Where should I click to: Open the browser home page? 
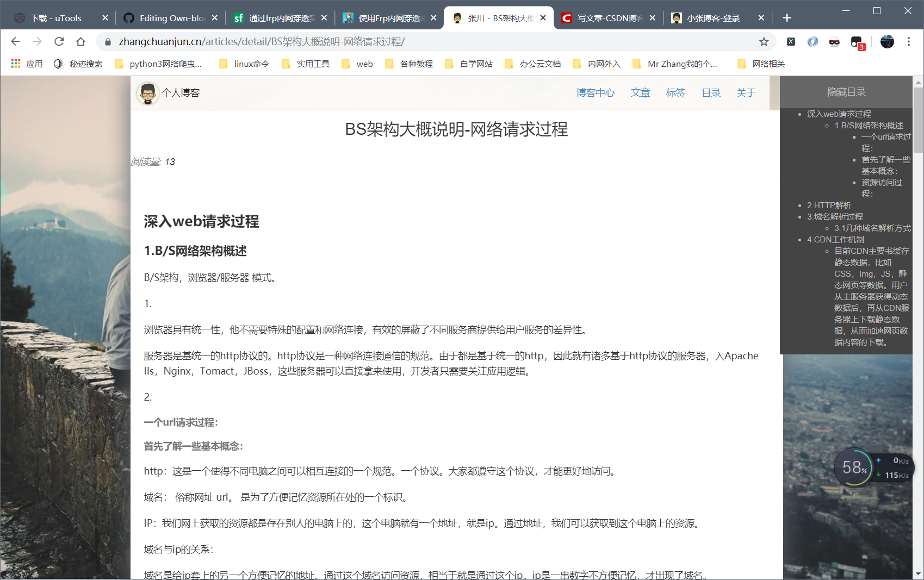pyautogui.click(x=80, y=41)
